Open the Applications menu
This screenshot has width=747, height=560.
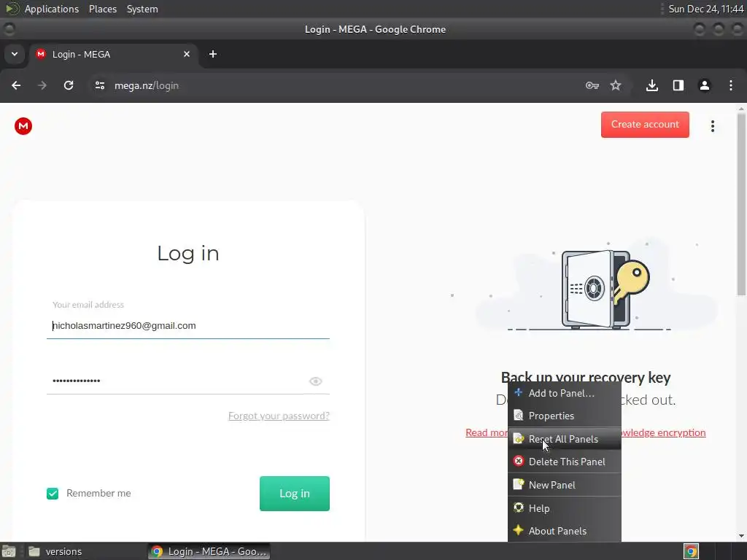tap(52, 9)
